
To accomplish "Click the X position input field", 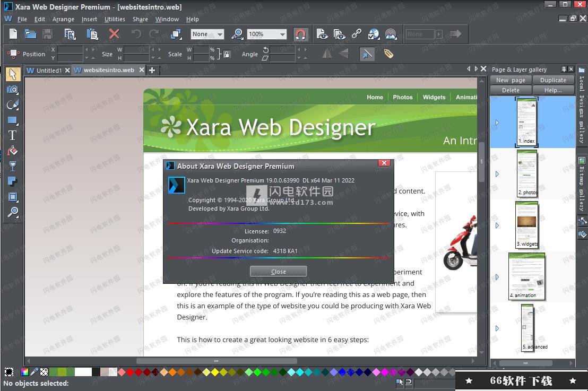I will click(70, 49).
